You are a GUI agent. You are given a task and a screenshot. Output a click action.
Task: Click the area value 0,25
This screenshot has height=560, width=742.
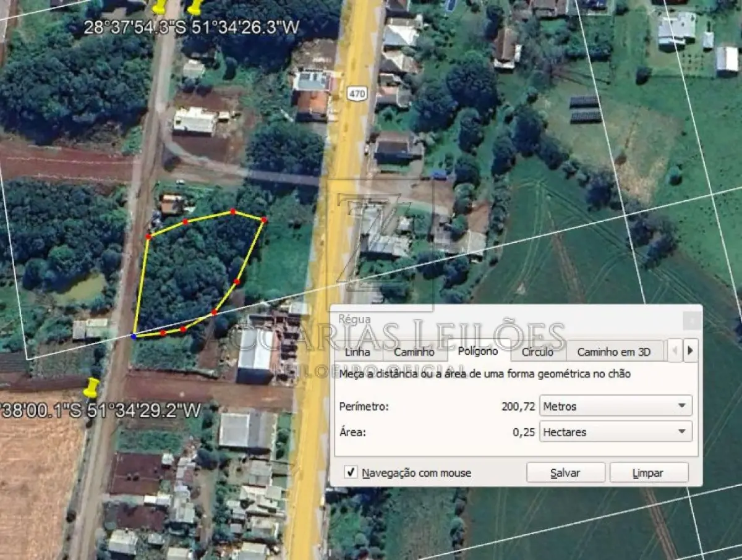point(524,432)
